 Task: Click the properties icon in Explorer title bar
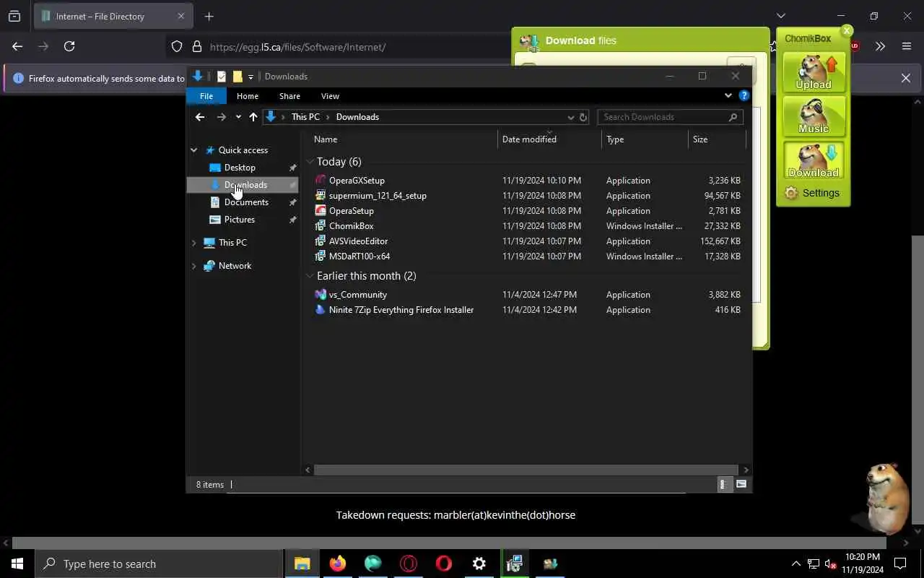[x=221, y=76]
